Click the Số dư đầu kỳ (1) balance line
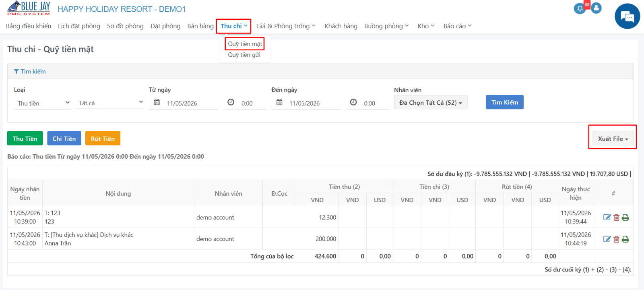 tap(529, 174)
